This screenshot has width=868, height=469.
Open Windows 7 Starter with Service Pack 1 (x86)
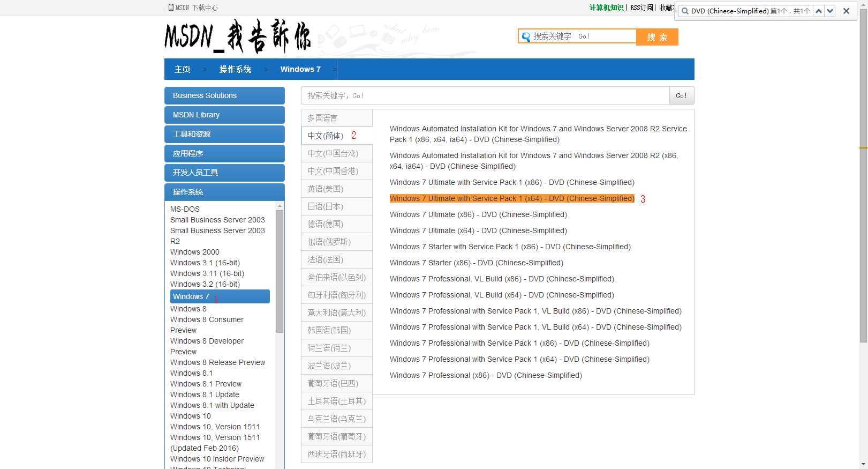point(510,247)
